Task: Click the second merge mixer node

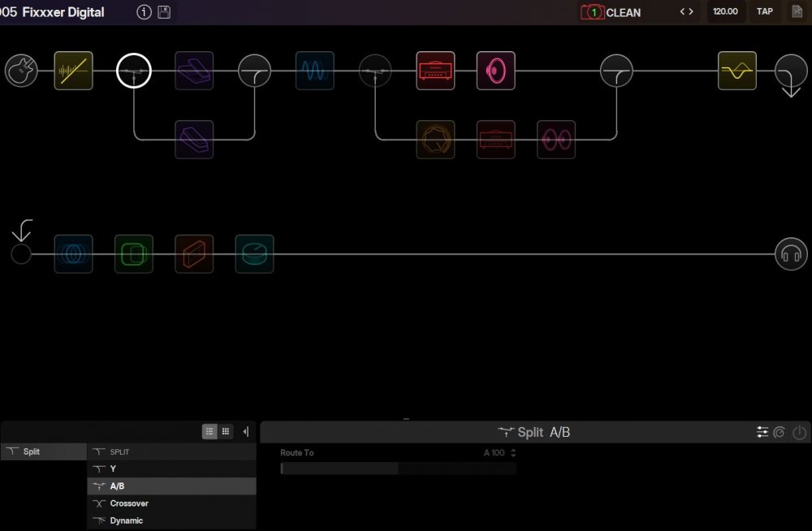Action: tap(616, 71)
